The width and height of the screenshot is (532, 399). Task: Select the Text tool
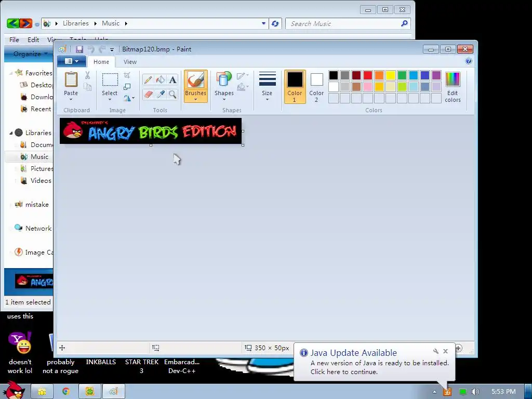(172, 79)
